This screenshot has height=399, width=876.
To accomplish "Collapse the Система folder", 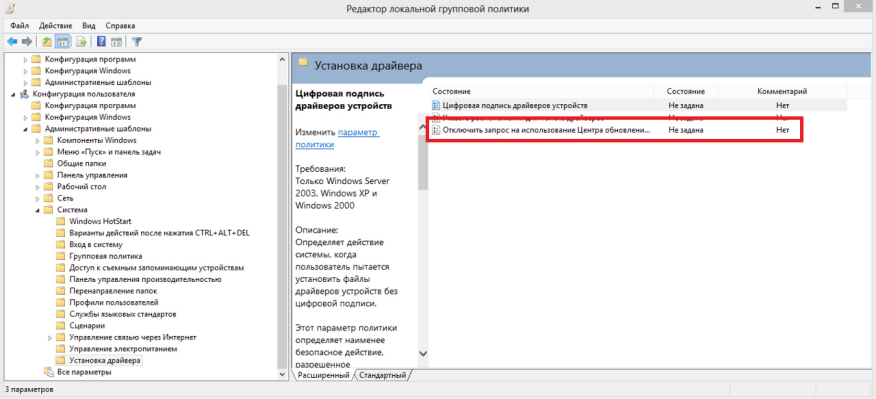I will [37, 210].
